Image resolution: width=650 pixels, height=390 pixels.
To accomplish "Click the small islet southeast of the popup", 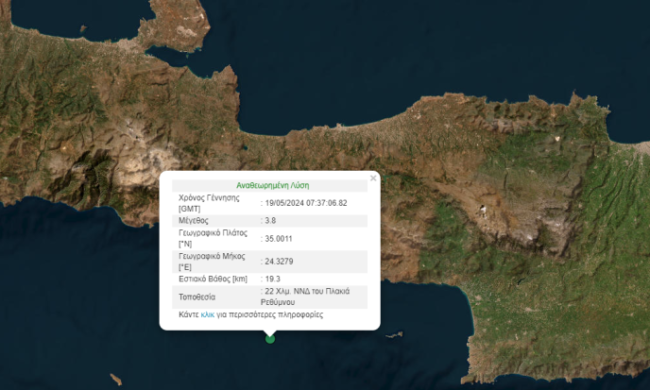I will pos(394,334).
